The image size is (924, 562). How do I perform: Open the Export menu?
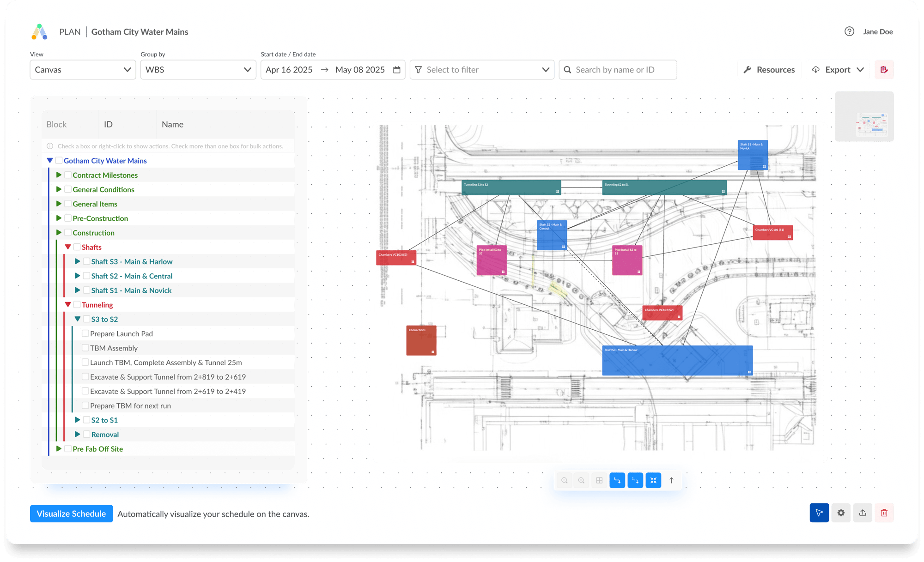(x=837, y=69)
